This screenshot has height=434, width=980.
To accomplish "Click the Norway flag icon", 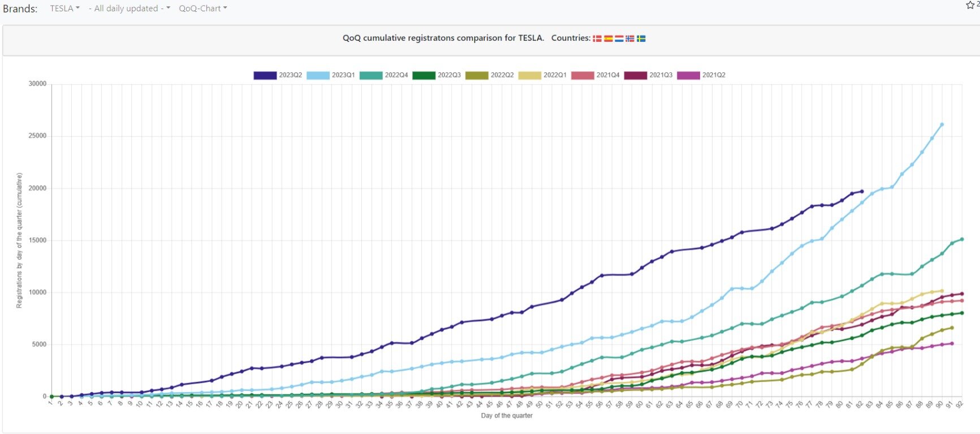I will 630,38.
